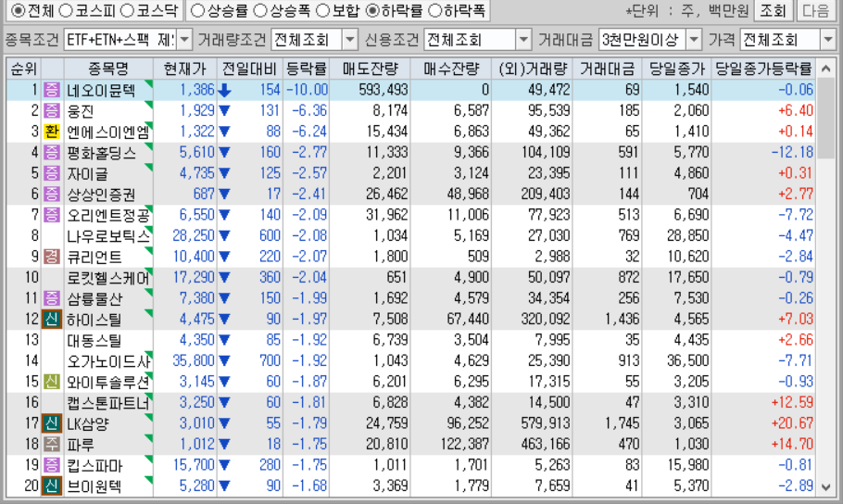Sort by the 순위 column header
843x504 pixels.
(24, 69)
